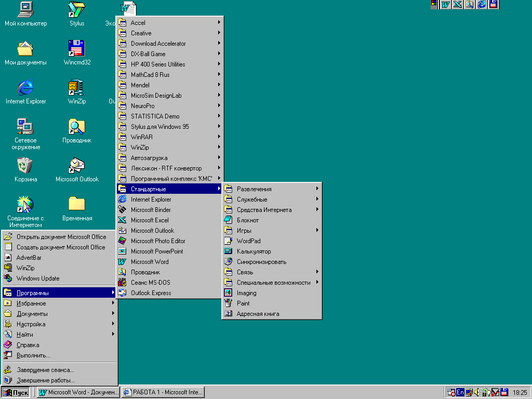Click the Word icon in Office shortcut bar
Screen dimensions: 532x399
coord(445,4)
